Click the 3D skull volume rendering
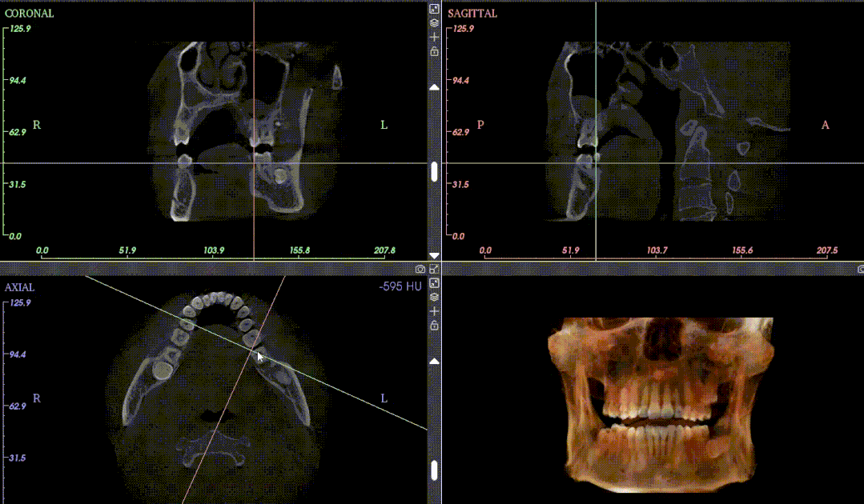The width and height of the screenshot is (864, 504). [x=661, y=405]
